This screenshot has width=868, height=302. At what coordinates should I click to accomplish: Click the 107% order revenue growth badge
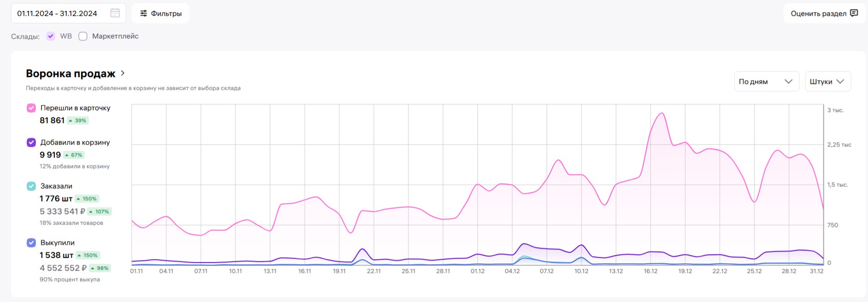100,212
